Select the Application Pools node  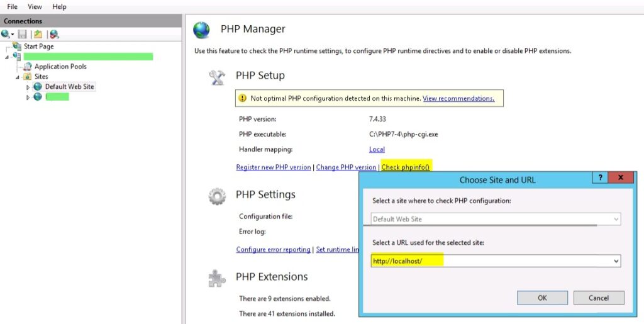coord(60,67)
